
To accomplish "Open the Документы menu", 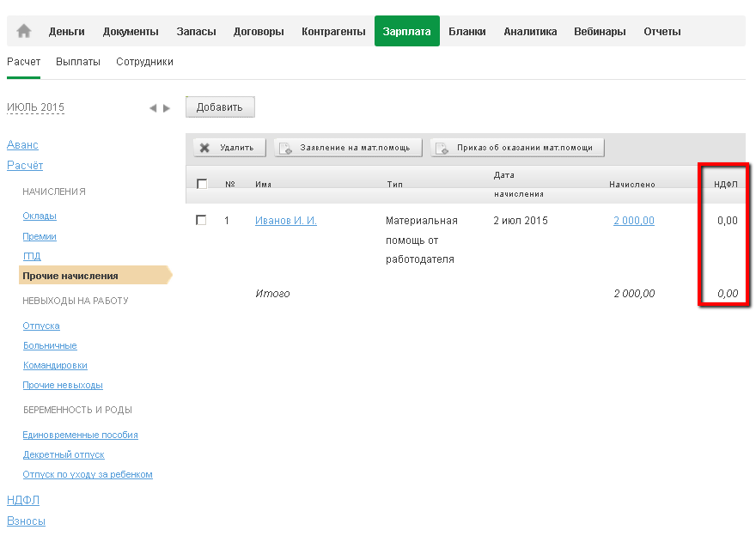I will tap(131, 31).
